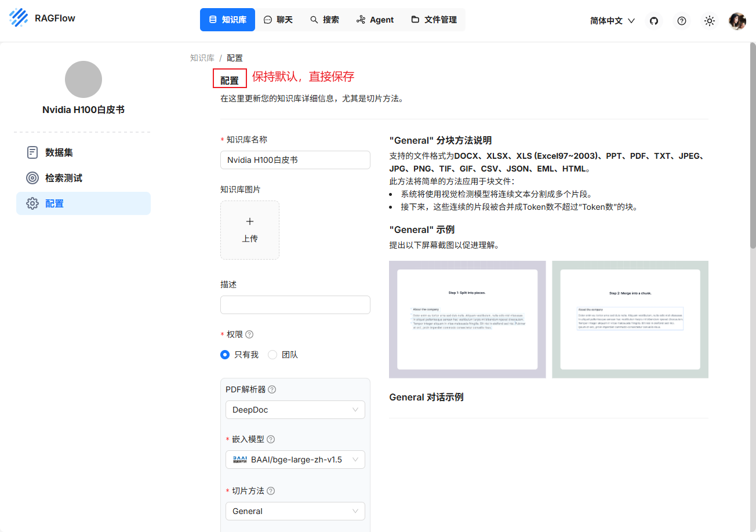The width and height of the screenshot is (756, 532).
Task: Switch to the 聊天 tab
Action: 278,20
